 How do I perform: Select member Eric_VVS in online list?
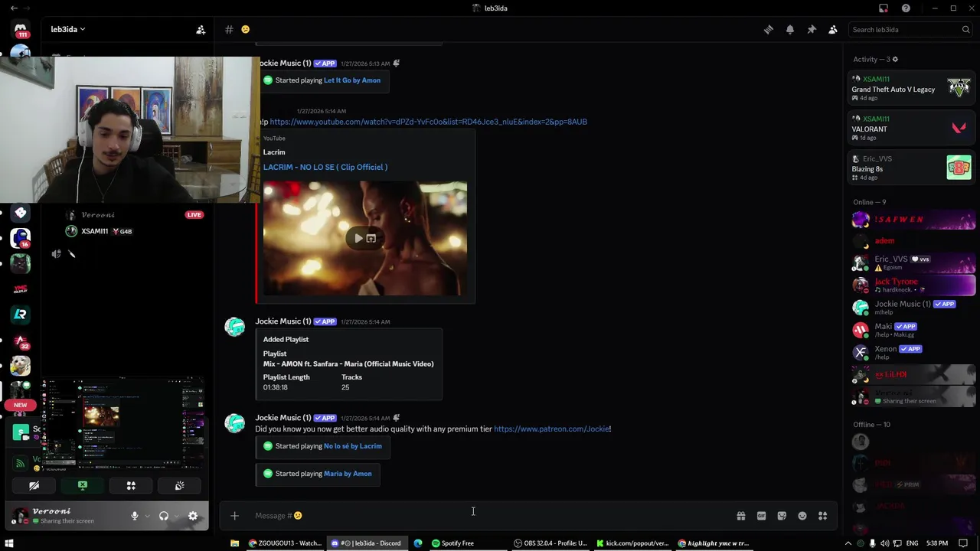(913, 262)
